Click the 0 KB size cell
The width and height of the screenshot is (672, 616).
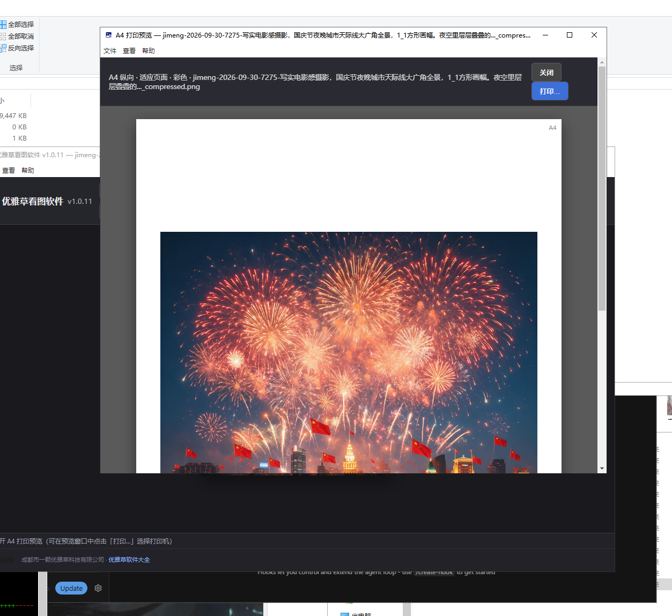(19, 127)
